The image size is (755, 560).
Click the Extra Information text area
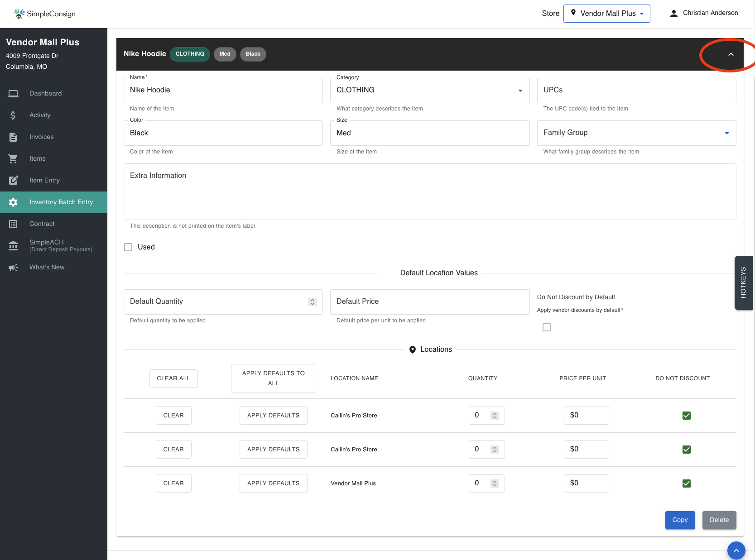(430, 192)
